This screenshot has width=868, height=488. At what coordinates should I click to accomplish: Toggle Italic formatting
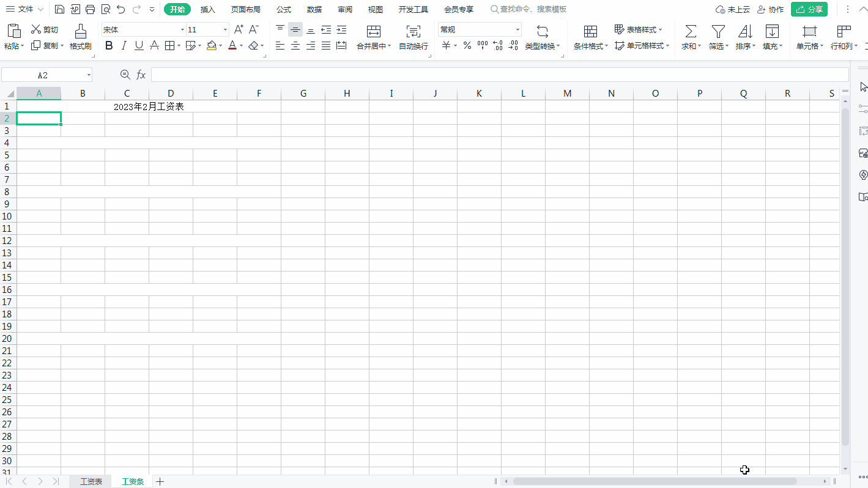tap(124, 45)
